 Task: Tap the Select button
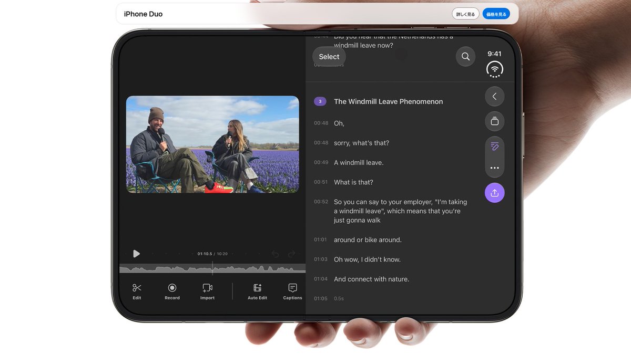pyautogui.click(x=329, y=57)
